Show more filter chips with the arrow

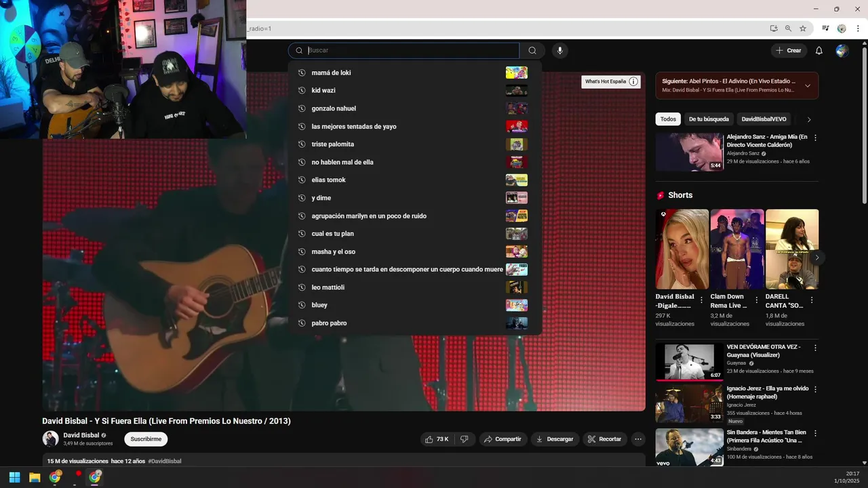click(x=808, y=119)
